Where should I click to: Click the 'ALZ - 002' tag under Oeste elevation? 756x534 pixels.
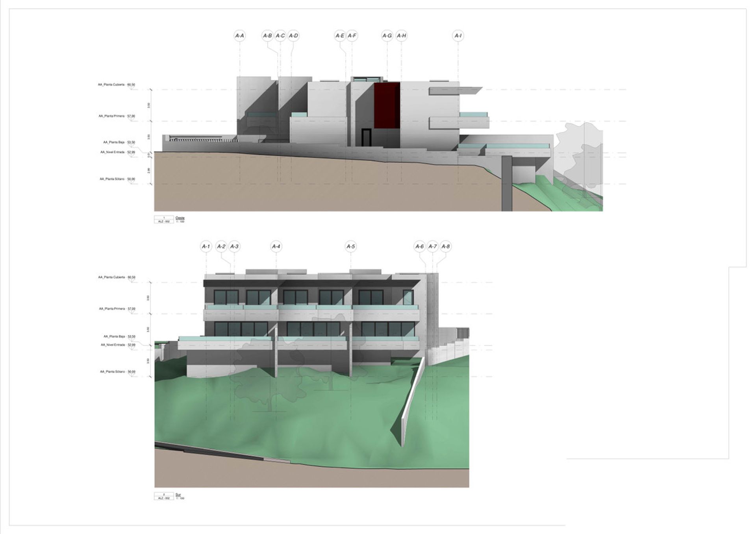(164, 222)
